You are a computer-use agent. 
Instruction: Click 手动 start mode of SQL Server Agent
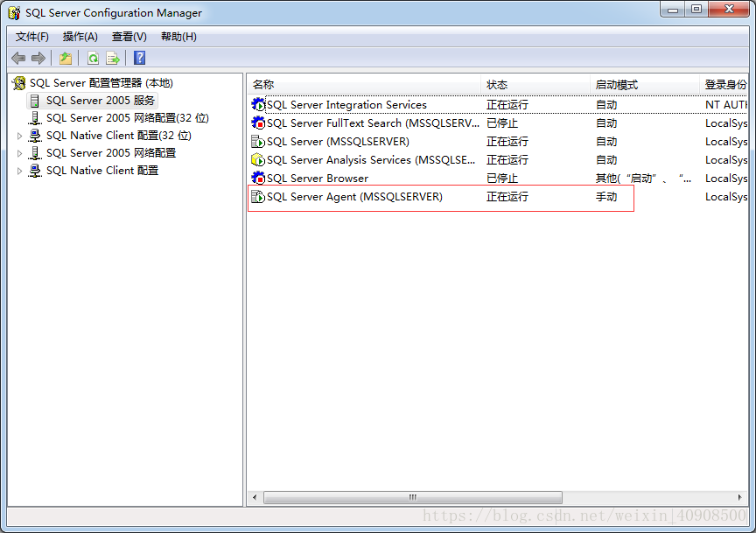point(606,196)
